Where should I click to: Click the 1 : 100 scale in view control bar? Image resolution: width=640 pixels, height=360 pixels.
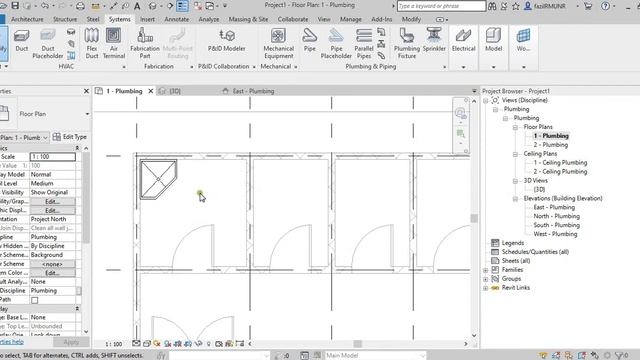pyautogui.click(x=113, y=344)
